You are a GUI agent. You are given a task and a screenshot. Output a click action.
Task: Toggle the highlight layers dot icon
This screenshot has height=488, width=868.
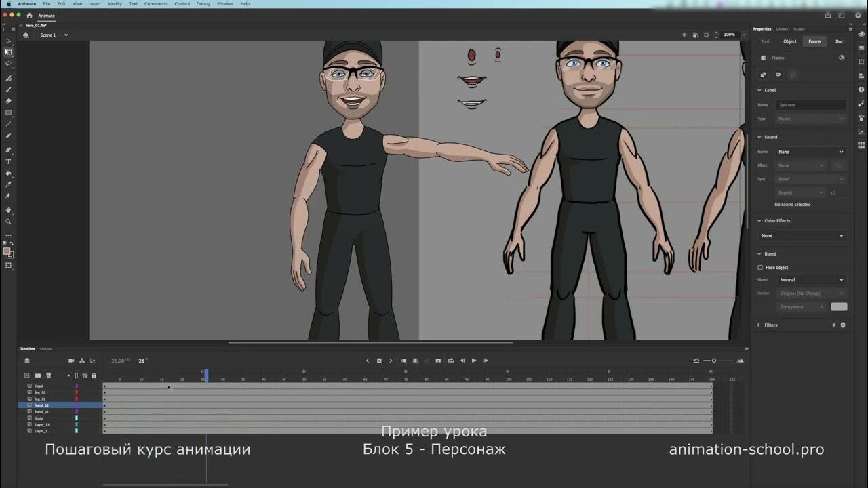pos(68,375)
